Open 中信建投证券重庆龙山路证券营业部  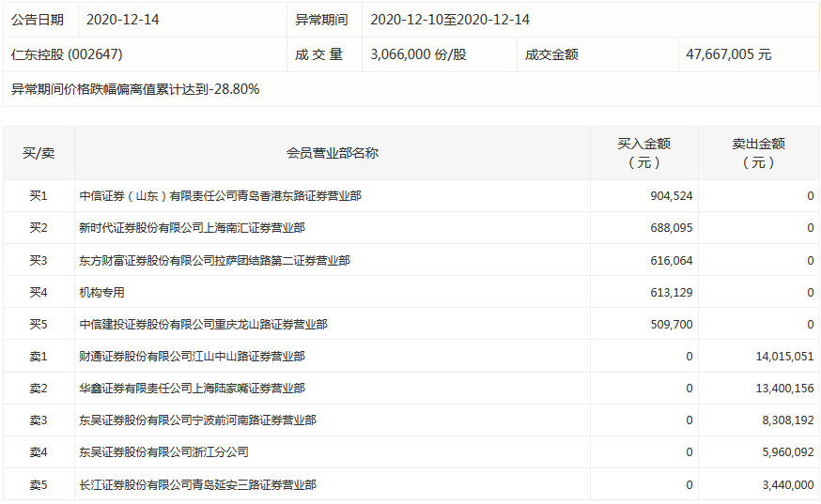[x=203, y=324]
